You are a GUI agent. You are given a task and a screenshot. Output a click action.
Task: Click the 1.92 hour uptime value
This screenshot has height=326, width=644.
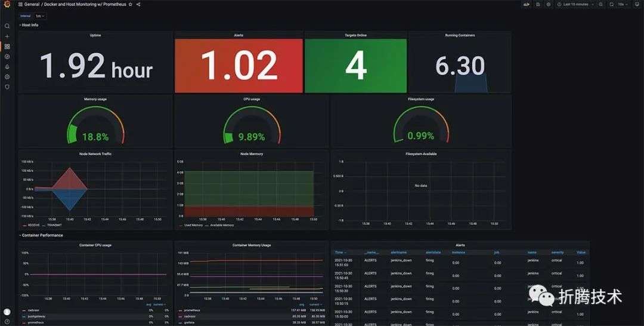[x=96, y=66]
